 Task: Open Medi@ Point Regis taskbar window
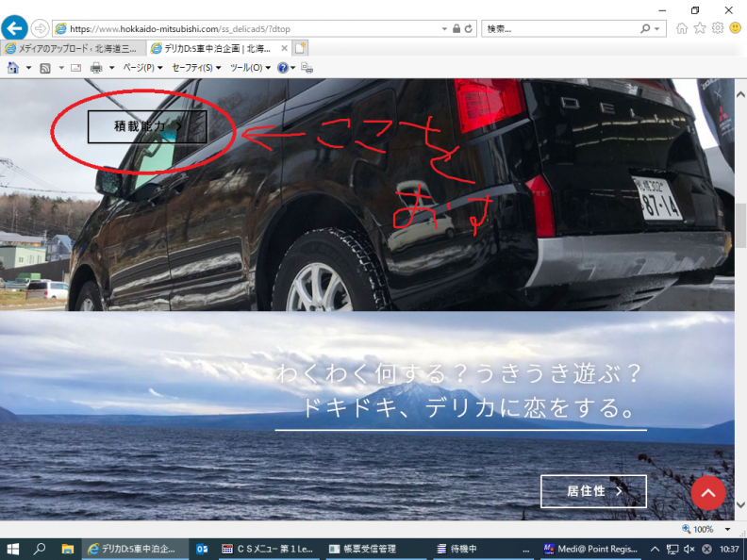coord(591,549)
